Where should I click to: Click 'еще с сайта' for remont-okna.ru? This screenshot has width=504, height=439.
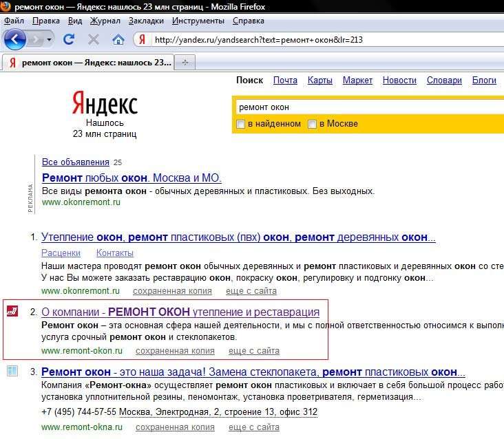click(254, 427)
